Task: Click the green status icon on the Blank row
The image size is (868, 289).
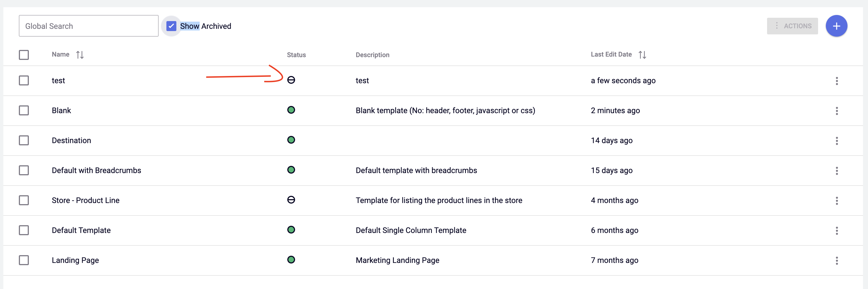Action: tap(291, 110)
